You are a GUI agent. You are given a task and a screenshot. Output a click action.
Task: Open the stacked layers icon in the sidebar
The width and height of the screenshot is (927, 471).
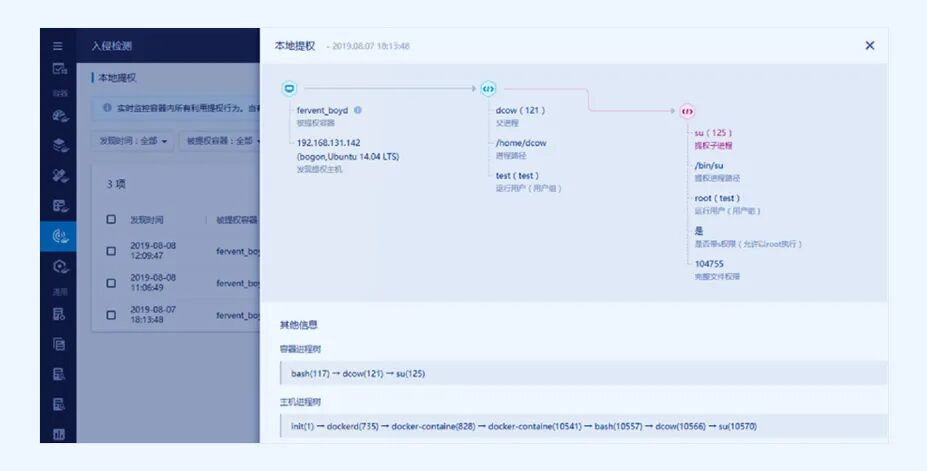(x=60, y=145)
